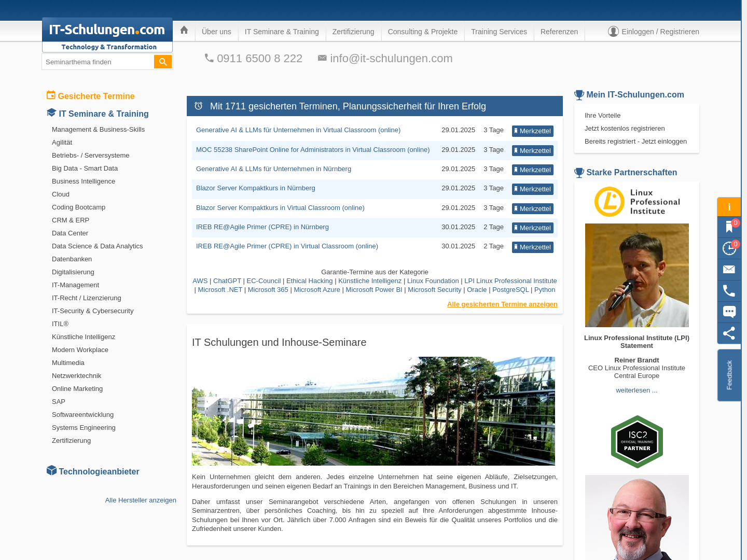The height and width of the screenshot is (560, 747).
Task: Click Einloggen / Registrieren
Action: tap(660, 32)
